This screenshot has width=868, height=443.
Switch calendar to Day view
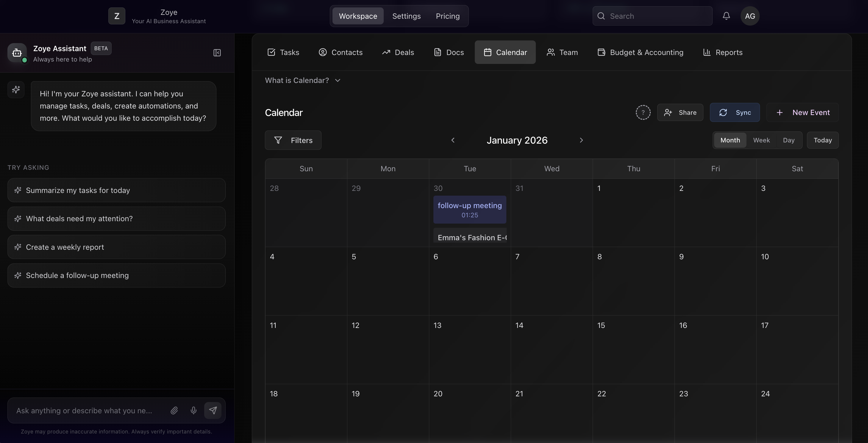[x=789, y=140]
